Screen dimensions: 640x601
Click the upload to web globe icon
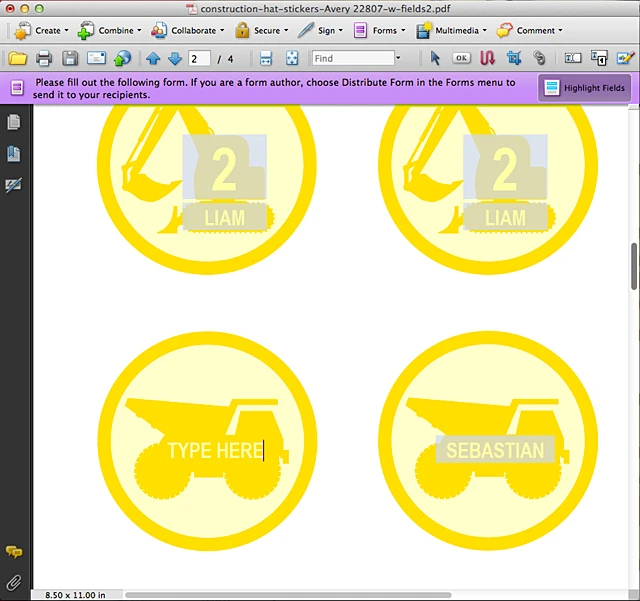(122, 58)
